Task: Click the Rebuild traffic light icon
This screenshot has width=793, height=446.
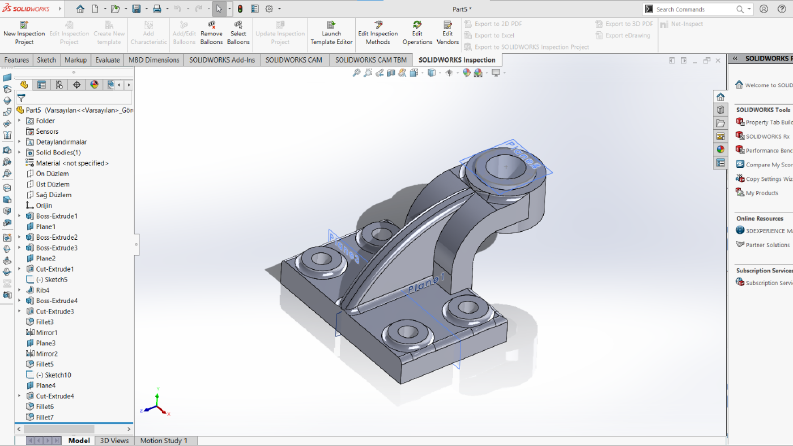Action: click(x=240, y=9)
